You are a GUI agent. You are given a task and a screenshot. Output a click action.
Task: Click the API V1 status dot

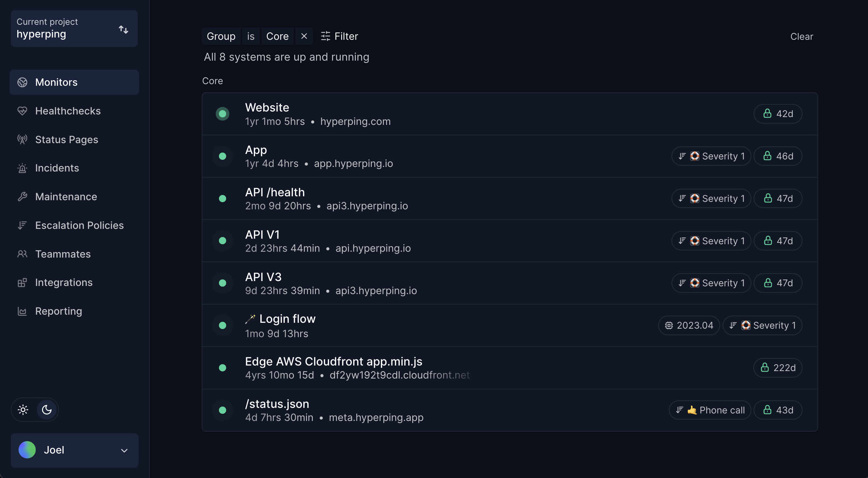223,241
